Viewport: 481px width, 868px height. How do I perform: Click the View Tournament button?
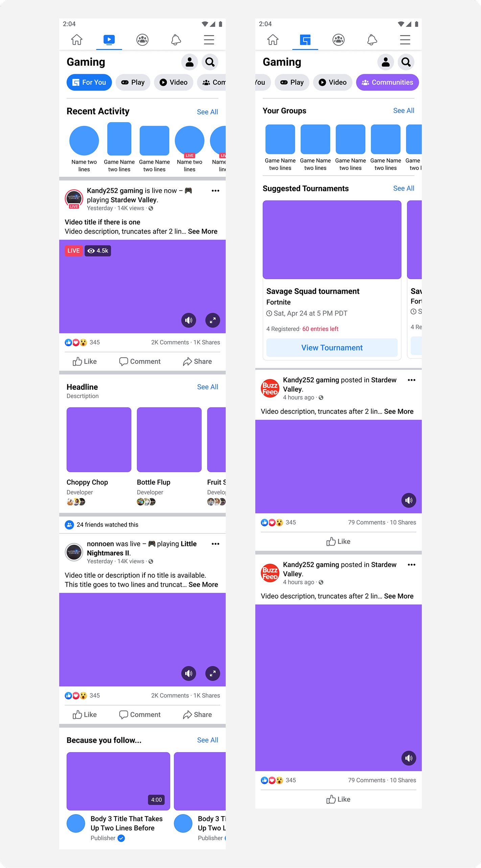(x=332, y=347)
